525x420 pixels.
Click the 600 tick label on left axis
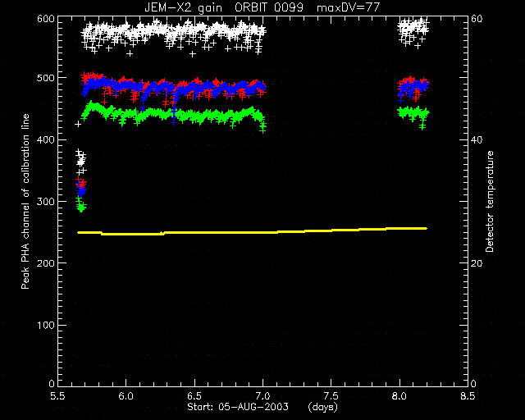click(x=45, y=19)
